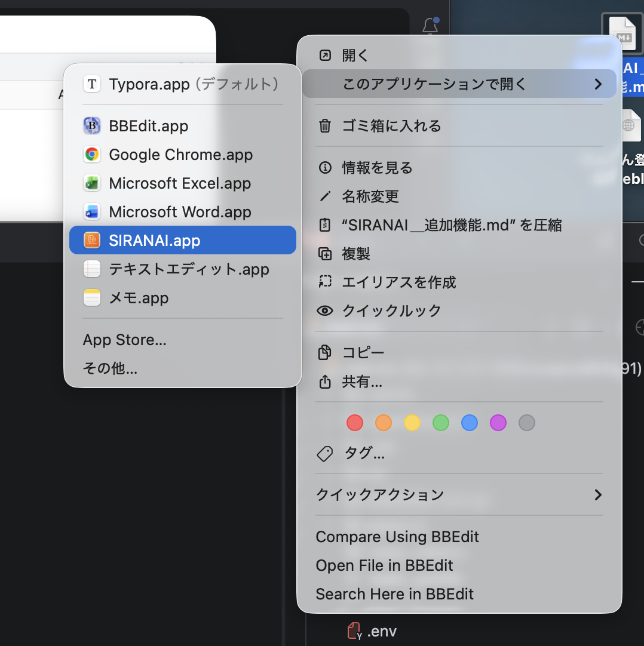Select 名称変更 to rename the file
The width and height of the screenshot is (644, 646).
click(459, 196)
